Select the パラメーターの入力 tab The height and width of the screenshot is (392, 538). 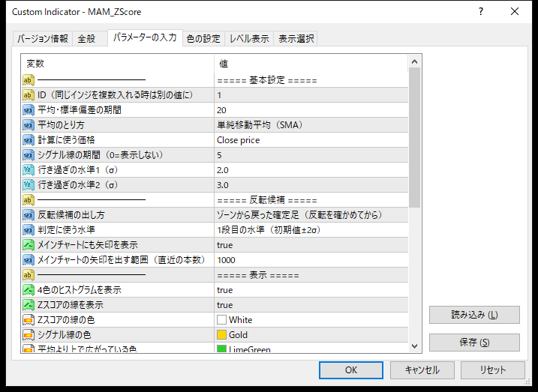coord(145,37)
